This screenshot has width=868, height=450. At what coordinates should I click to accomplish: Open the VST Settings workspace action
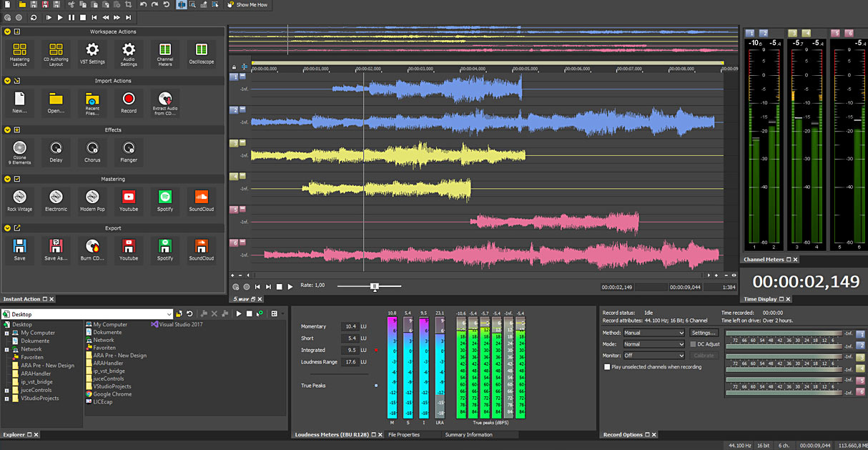92,54
